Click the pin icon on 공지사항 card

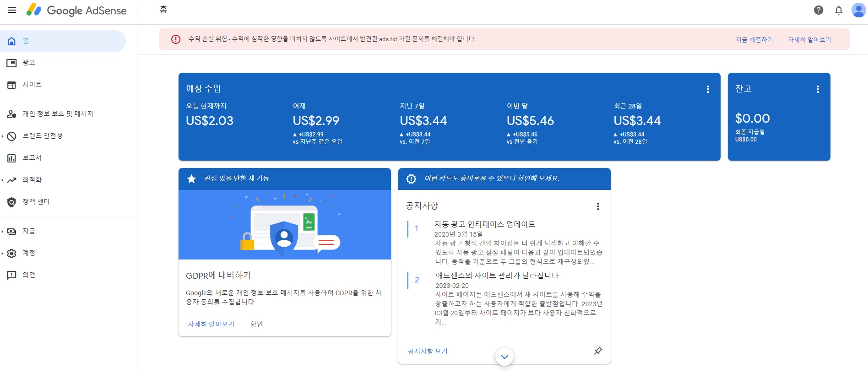point(598,351)
